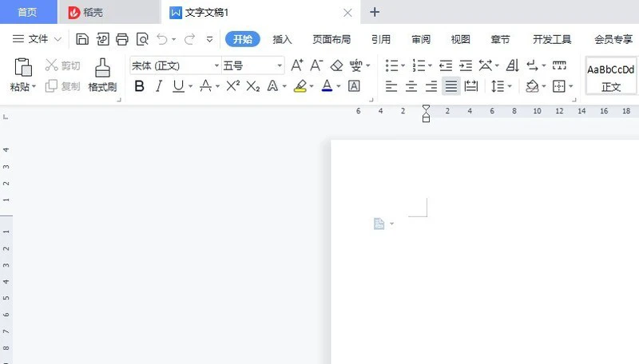Switch to the 页面布局 tab
This screenshot has height=364, width=639.
pos(331,39)
